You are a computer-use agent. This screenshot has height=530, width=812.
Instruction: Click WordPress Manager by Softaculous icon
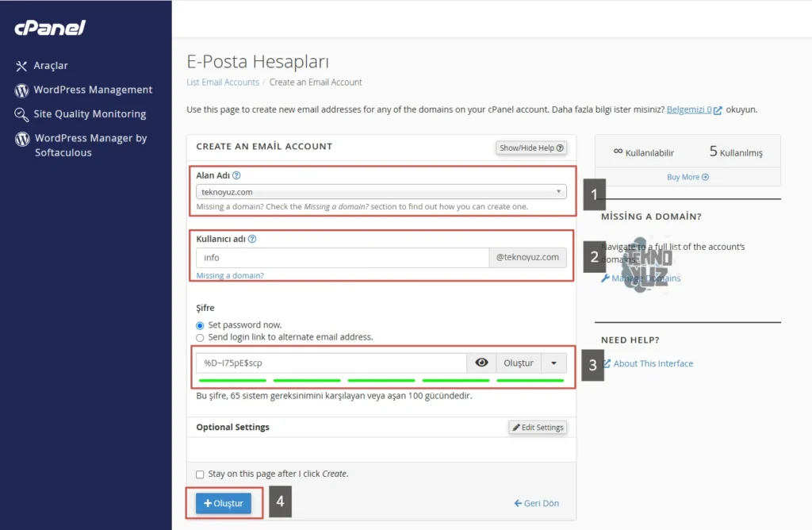[22, 139]
